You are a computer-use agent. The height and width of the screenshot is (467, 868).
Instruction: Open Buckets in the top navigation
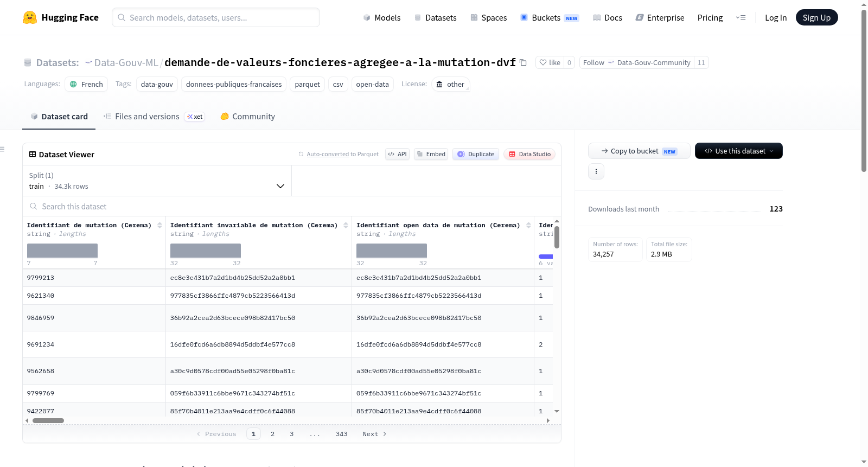tap(550, 17)
